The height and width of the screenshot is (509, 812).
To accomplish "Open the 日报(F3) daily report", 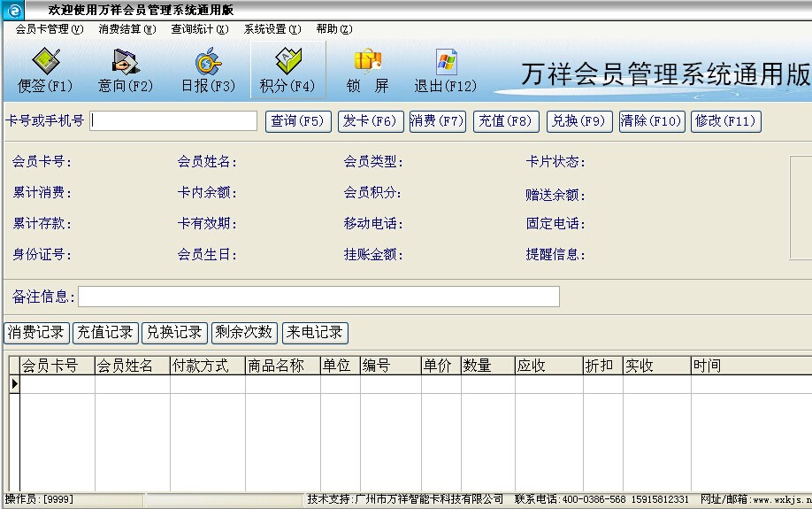I will click(208, 71).
